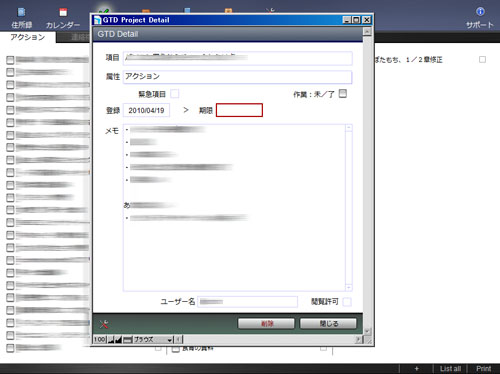Click the 削除 delete button
The width and height of the screenshot is (500, 374).
(x=266, y=323)
